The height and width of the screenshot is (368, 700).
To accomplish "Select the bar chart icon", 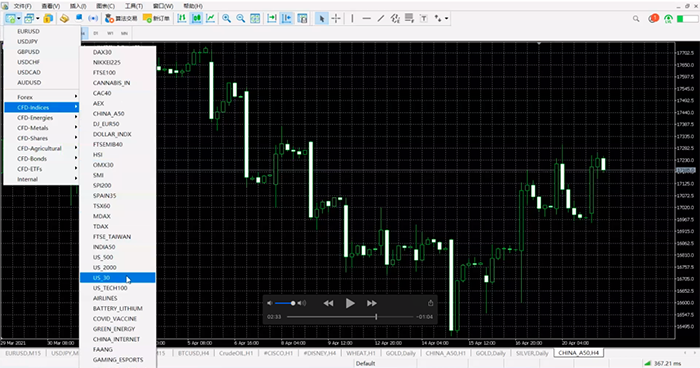I will coord(182,18).
